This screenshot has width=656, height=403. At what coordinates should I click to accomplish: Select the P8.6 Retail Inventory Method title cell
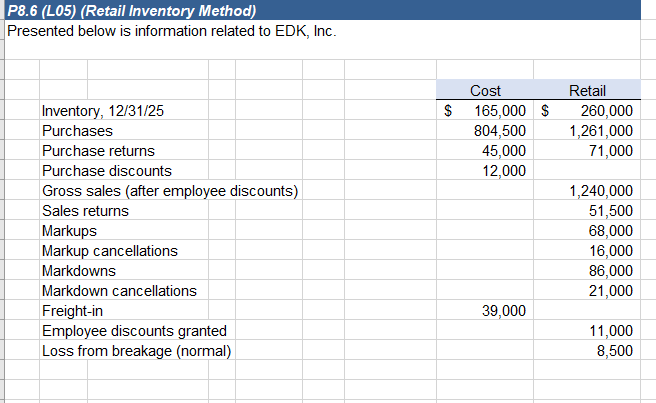323,10
